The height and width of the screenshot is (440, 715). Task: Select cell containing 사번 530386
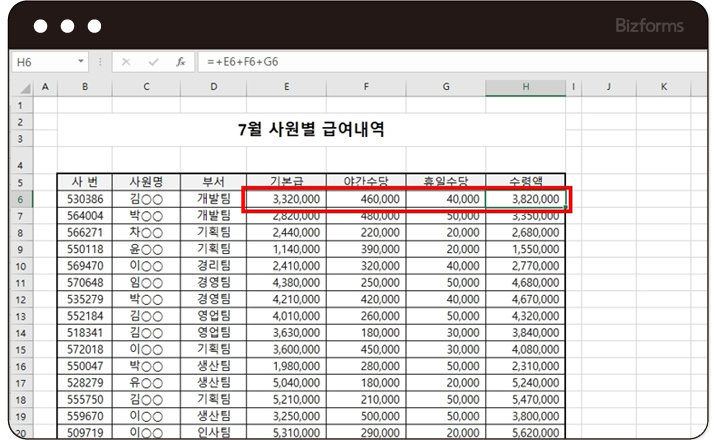tap(84, 199)
